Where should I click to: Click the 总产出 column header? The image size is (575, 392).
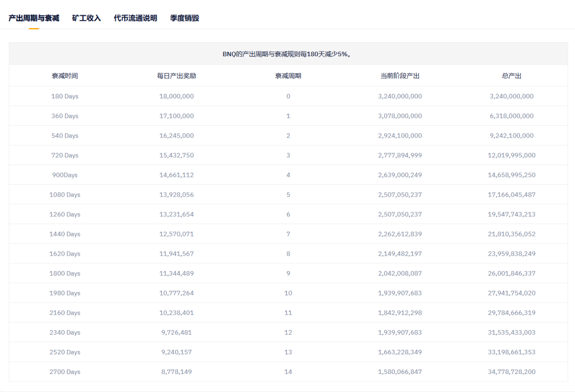coord(512,76)
